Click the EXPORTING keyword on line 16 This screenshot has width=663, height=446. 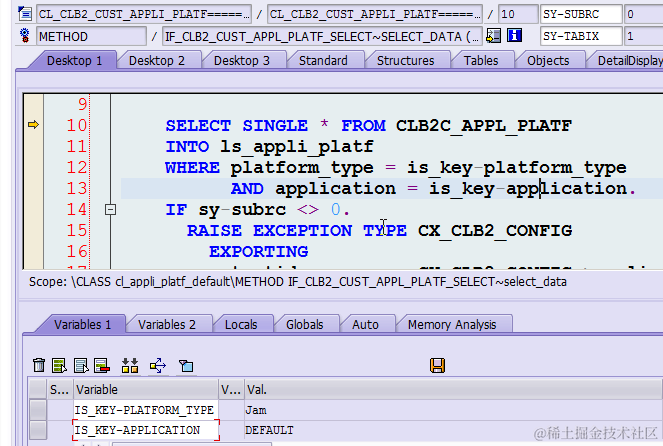[258, 252]
